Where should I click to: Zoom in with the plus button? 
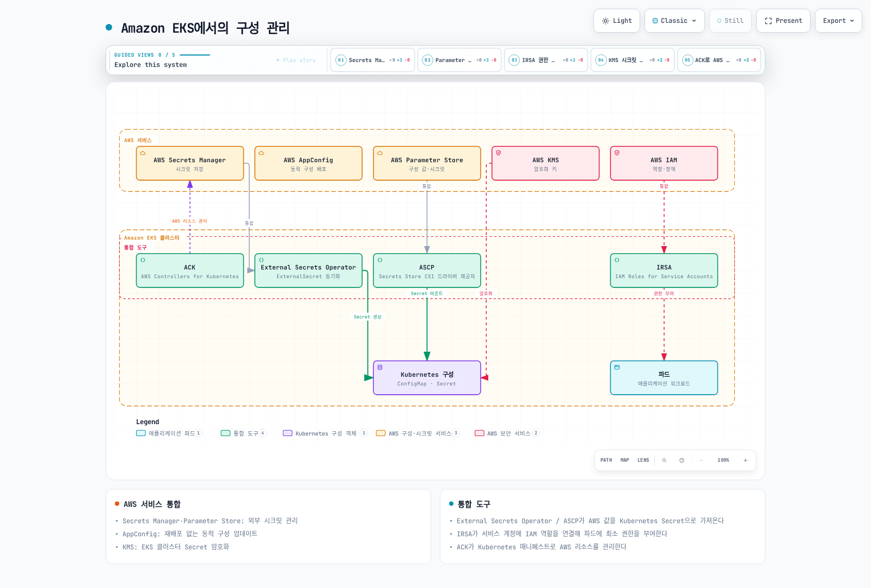click(x=745, y=461)
